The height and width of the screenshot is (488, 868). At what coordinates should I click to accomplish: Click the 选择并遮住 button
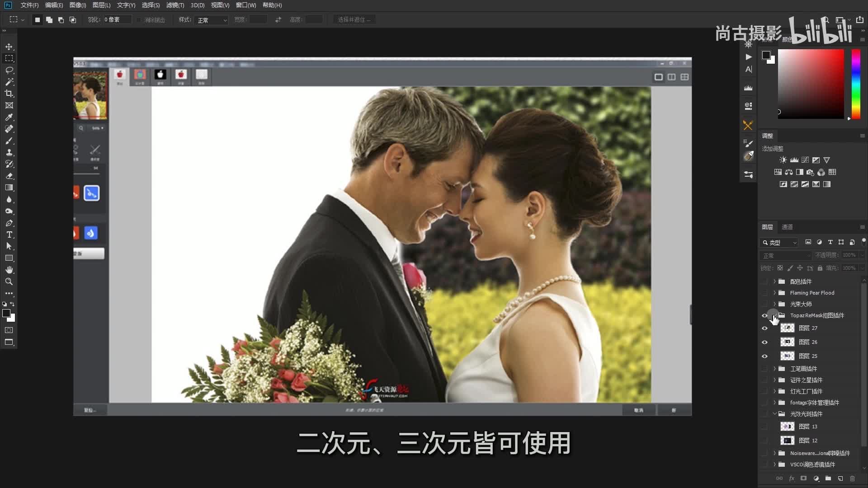click(x=354, y=20)
